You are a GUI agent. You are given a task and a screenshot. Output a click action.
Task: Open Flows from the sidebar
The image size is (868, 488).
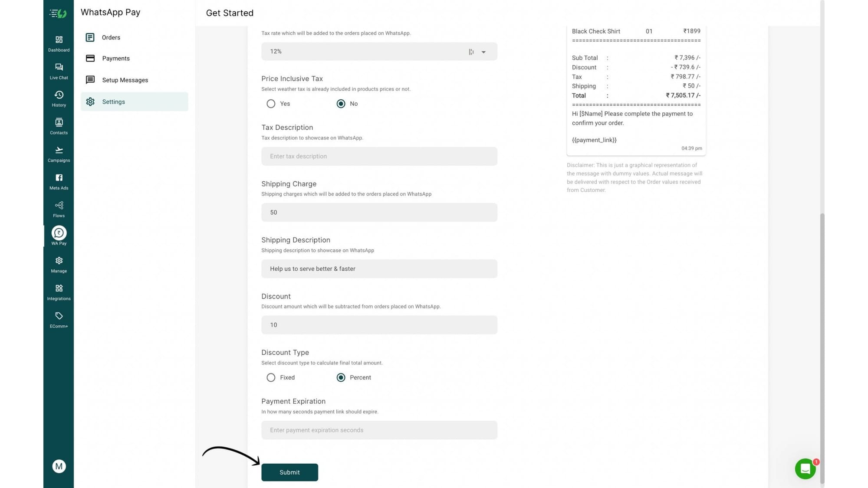click(59, 209)
